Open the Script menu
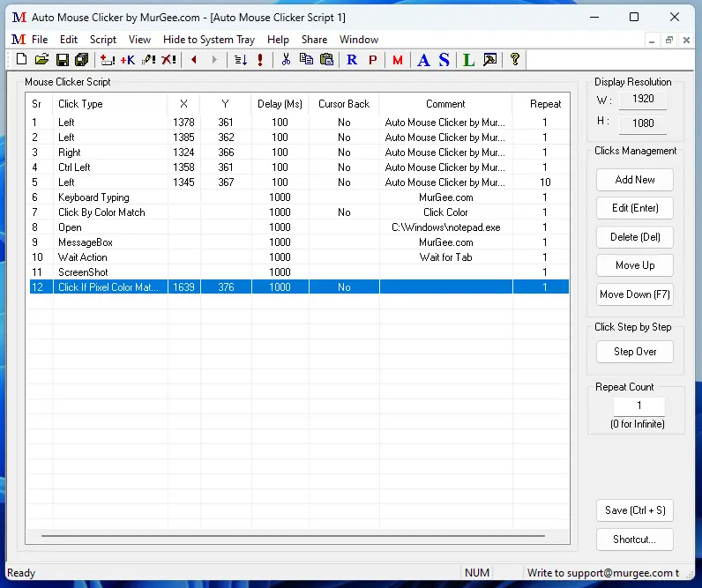702x588 pixels. (103, 40)
